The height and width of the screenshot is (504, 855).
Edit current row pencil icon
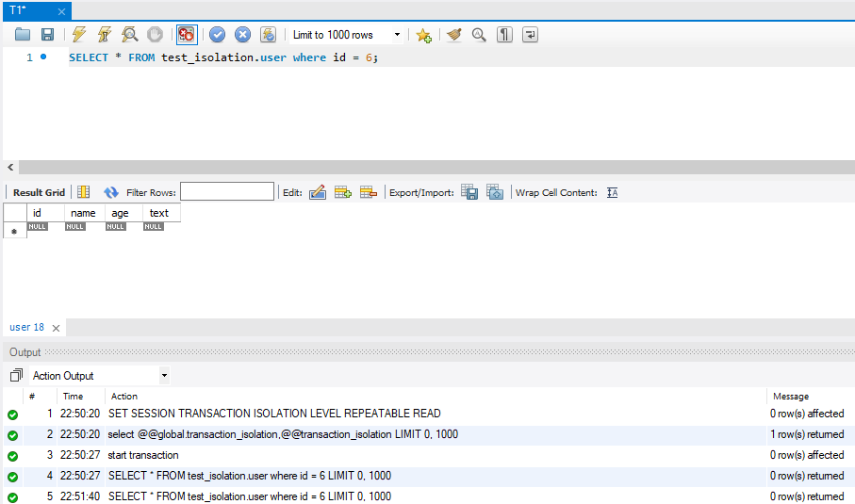318,192
